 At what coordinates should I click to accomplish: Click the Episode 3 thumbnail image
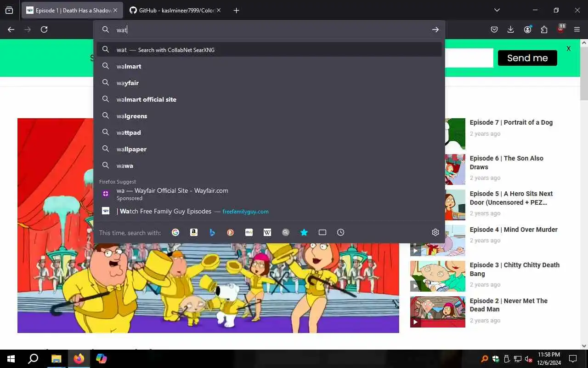click(437, 276)
